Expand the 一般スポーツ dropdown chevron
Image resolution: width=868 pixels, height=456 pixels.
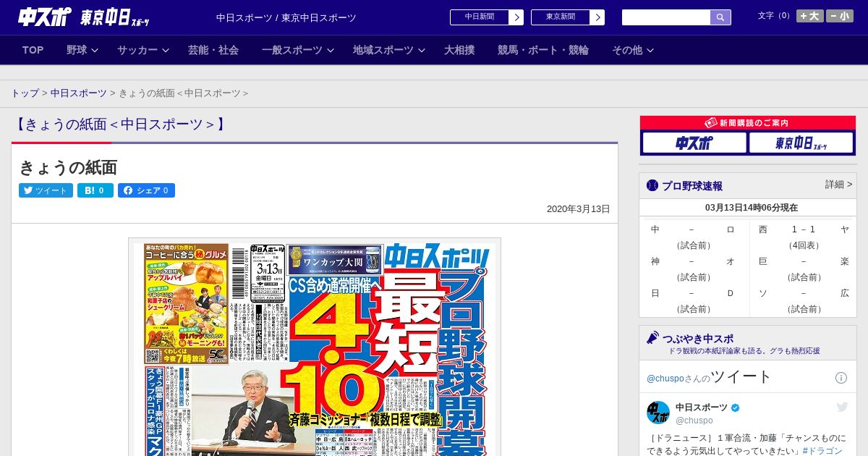click(x=331, y=51)
